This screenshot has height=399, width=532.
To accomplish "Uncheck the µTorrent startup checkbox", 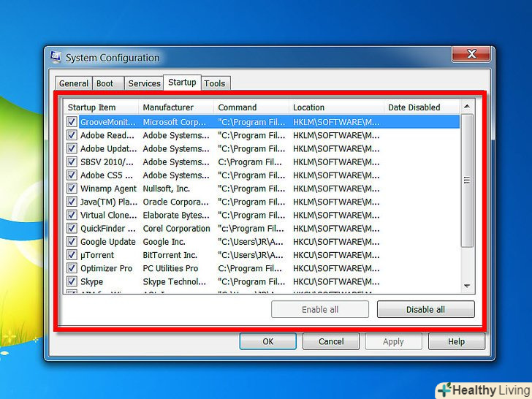I will pos(72,255).
